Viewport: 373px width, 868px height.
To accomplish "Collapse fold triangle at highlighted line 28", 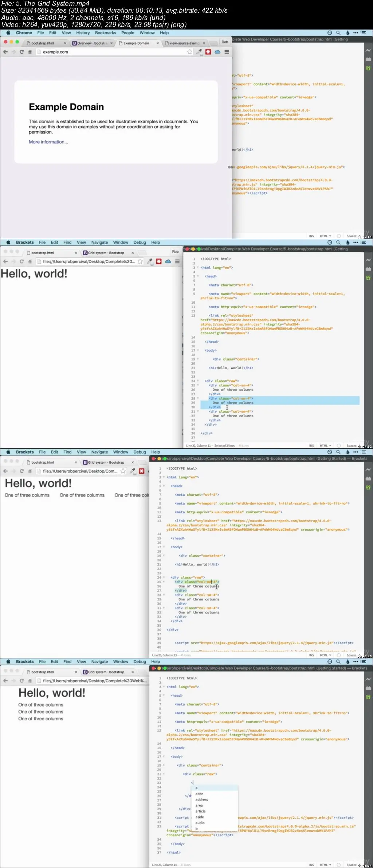I will coord(198,398).
